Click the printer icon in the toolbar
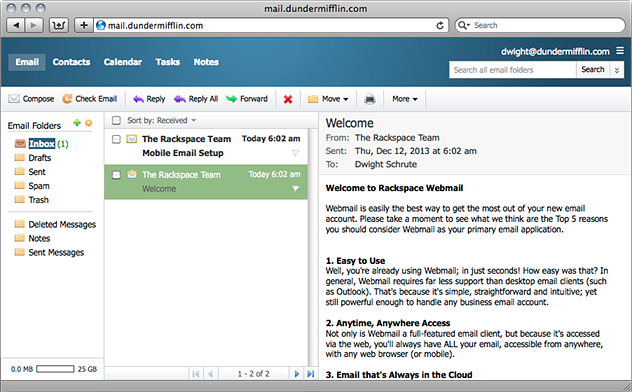Viewport: 632px width, 392px height. pos(370,99)
